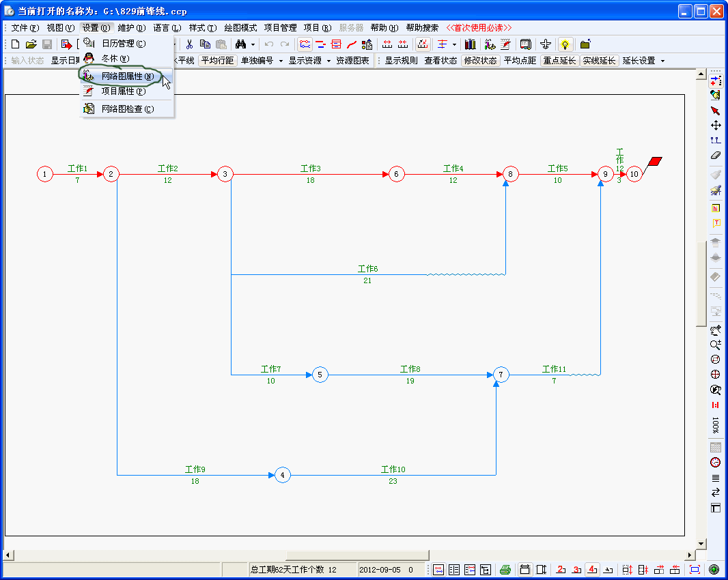The image size is (728, 580).
Task: Click the SET brush tool icon
Action: pyautogui.click(x=716, y=190)
